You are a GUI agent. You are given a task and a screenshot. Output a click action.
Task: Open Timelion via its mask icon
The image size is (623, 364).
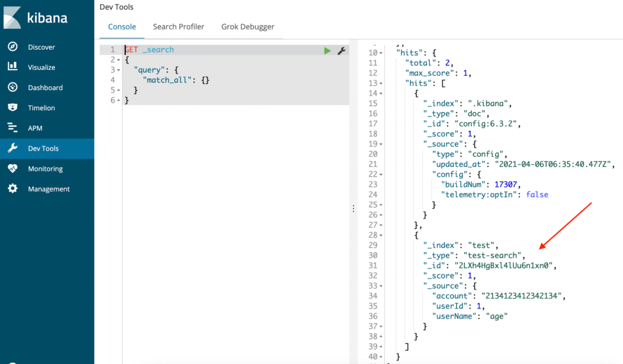(x=13, y=107)
